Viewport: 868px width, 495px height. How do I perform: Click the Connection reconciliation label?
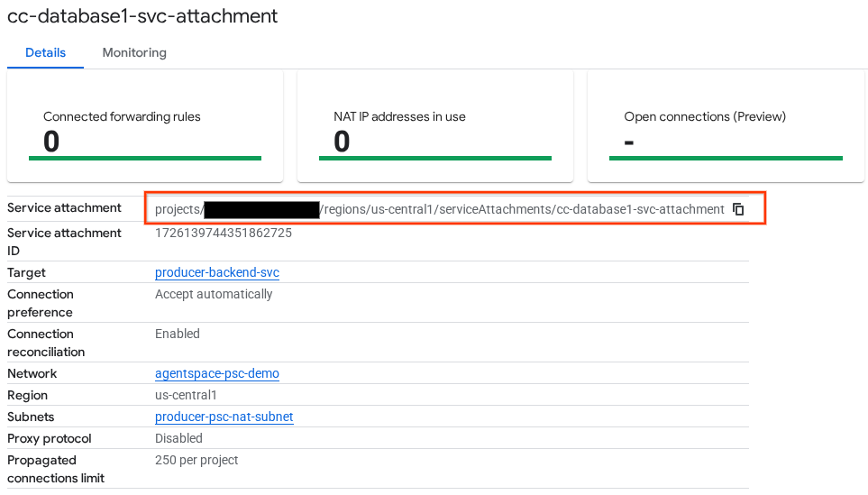coord(46,343)
